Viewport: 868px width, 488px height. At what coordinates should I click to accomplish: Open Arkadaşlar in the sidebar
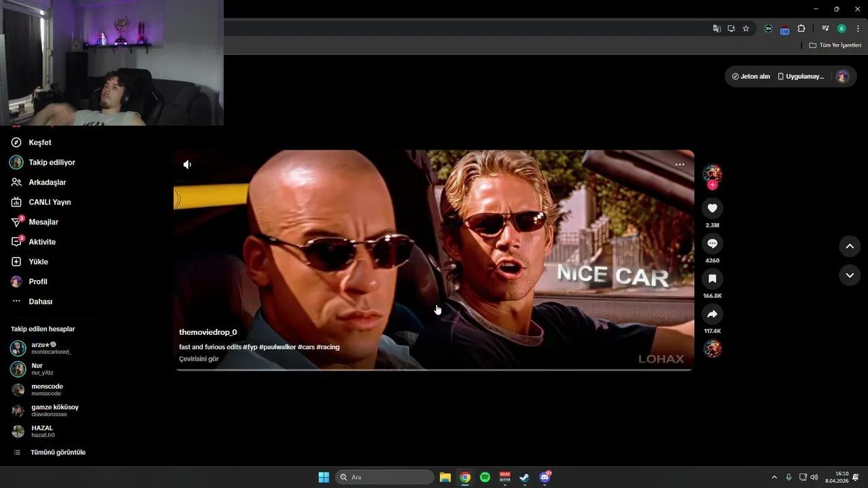pyautogui.click(x=39, y=182)
